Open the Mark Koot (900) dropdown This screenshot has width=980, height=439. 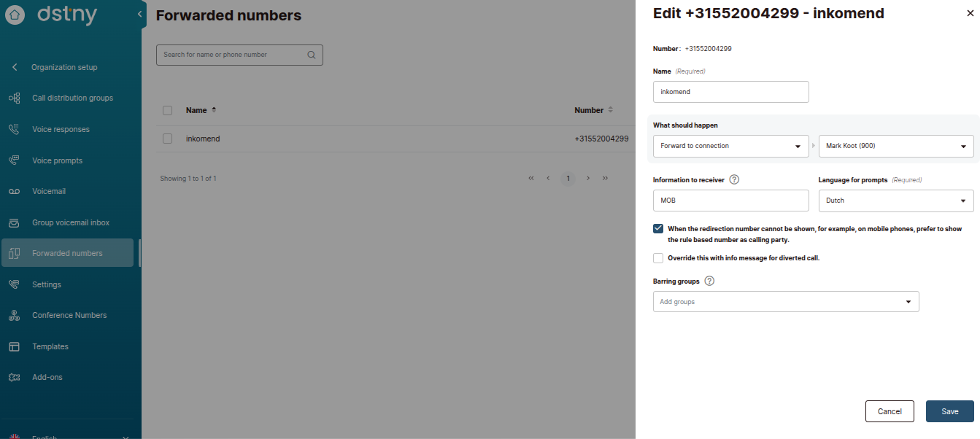click(x=895, y=146)
